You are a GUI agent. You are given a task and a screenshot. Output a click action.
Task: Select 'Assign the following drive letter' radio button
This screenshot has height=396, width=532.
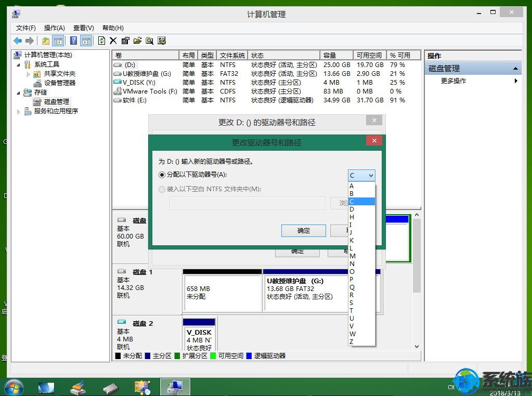(x=162, y=175)
